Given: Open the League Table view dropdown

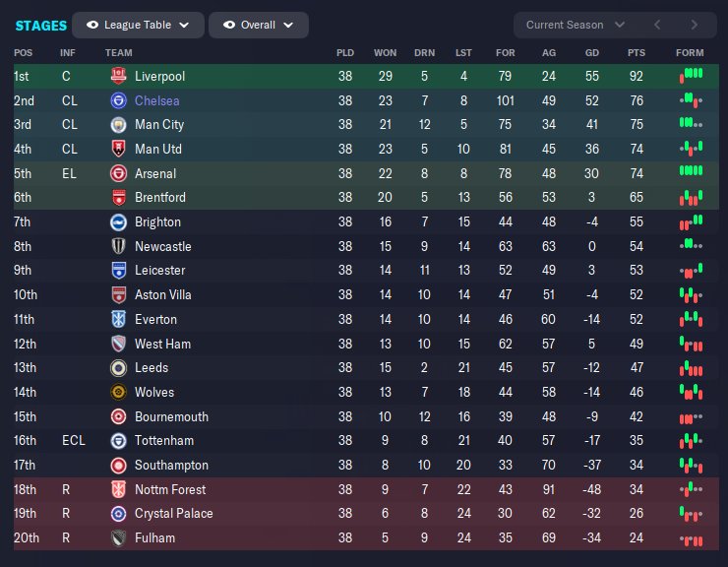Looking at the screenshot, I should pos(139,25).
